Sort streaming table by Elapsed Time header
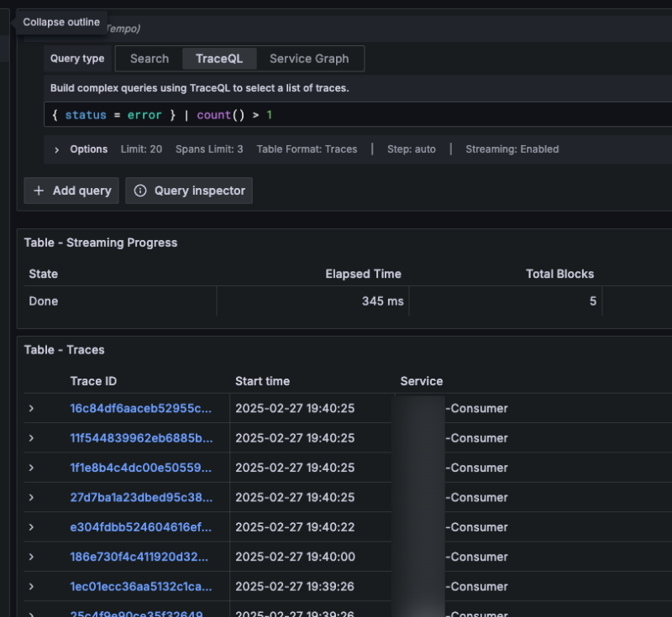672x617 pixels. tap(363, 274)
